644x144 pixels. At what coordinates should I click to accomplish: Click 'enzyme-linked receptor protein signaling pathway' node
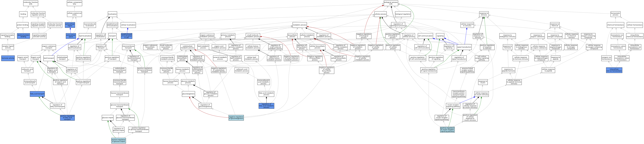pos(467,70)
